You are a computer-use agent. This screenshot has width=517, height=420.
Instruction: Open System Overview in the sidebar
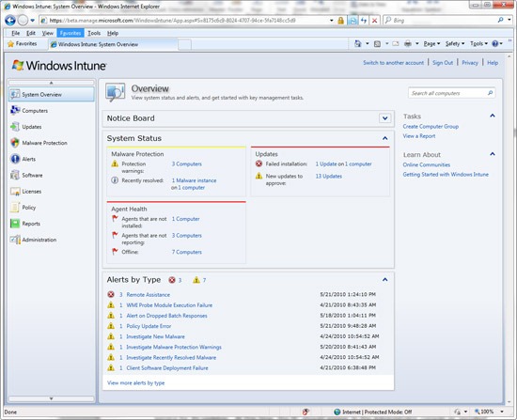51,94
